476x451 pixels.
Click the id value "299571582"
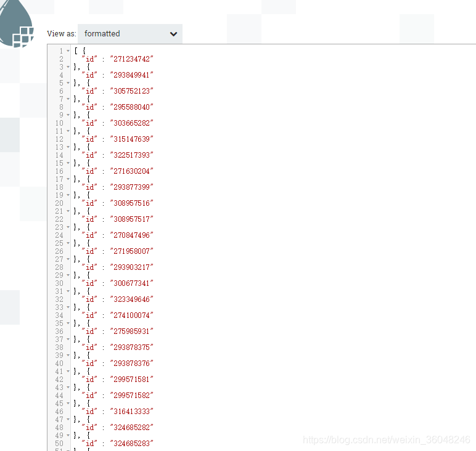point(132,396)
